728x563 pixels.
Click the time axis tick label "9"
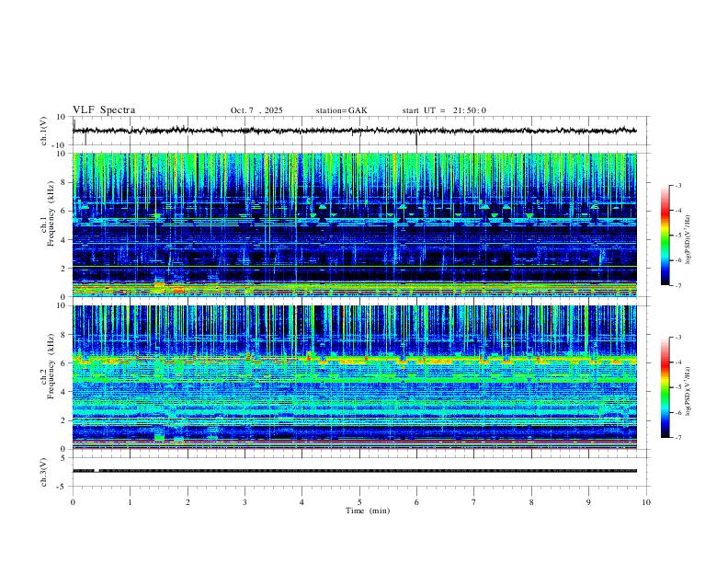[588, 502]
